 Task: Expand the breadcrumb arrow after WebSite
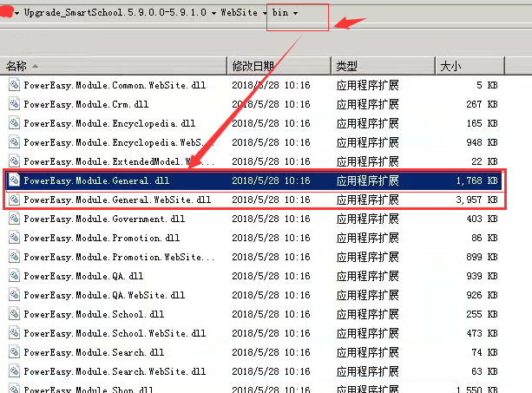(x=266, y=14)
